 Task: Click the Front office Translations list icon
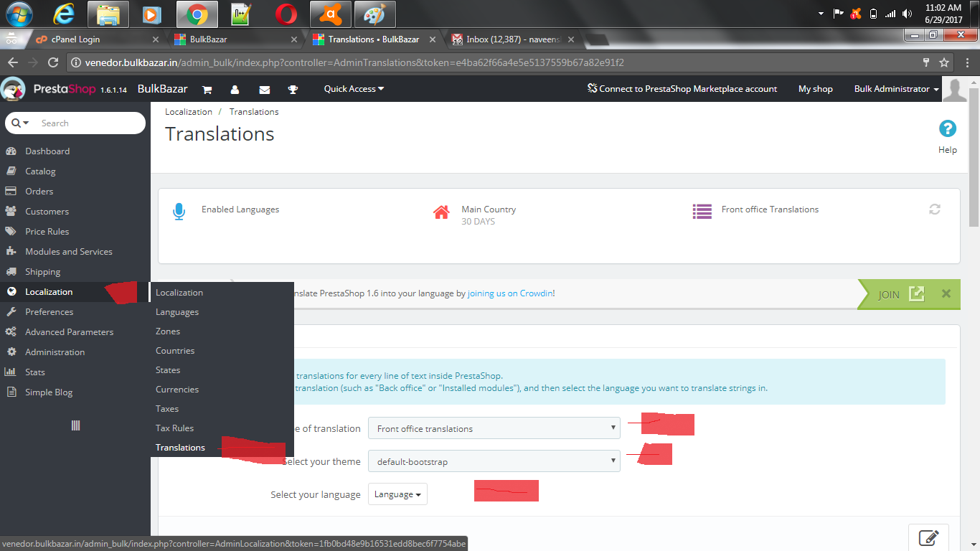tap(702, 211)
